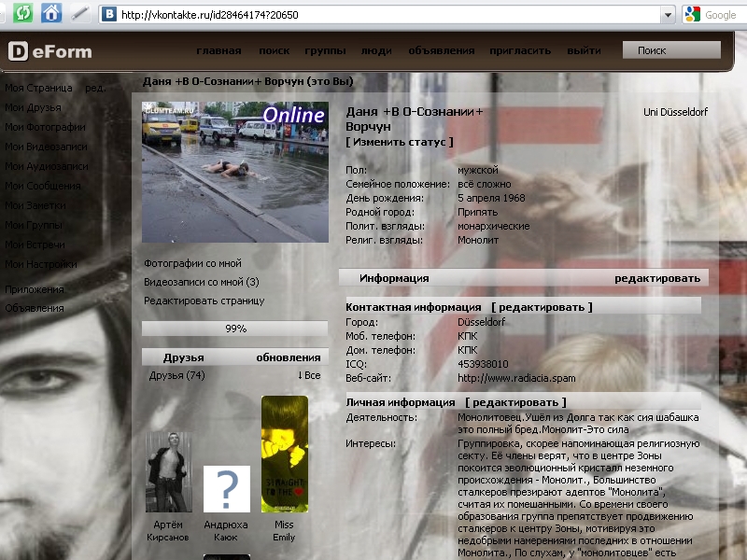Click 'Изменить статус' link
This screenshot has width=747, height=560.
[399, 142]
